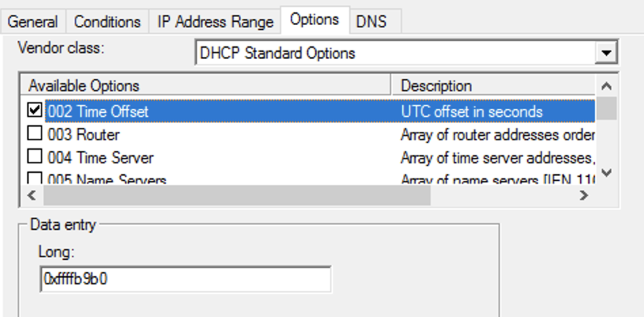Click the horizontal scroll left arrow
The height and width of the screenshot is (317, 644).
coord(32,195)
